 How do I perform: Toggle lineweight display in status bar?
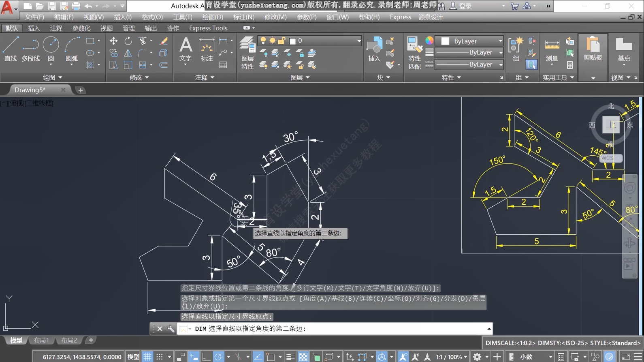point(290,357)
